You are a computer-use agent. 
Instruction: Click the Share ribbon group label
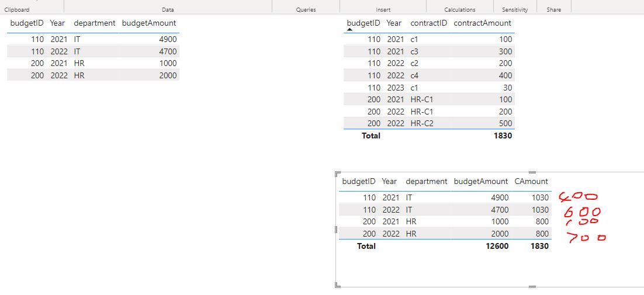553,9
